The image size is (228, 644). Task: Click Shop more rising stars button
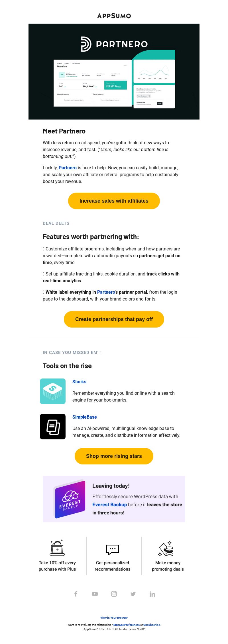(x=114, y=456)
